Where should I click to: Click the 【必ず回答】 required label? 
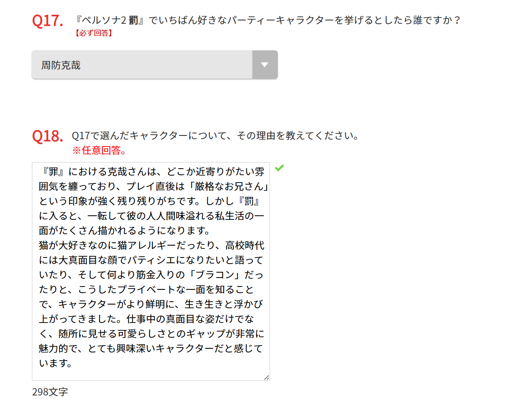[x=94, y=33]
